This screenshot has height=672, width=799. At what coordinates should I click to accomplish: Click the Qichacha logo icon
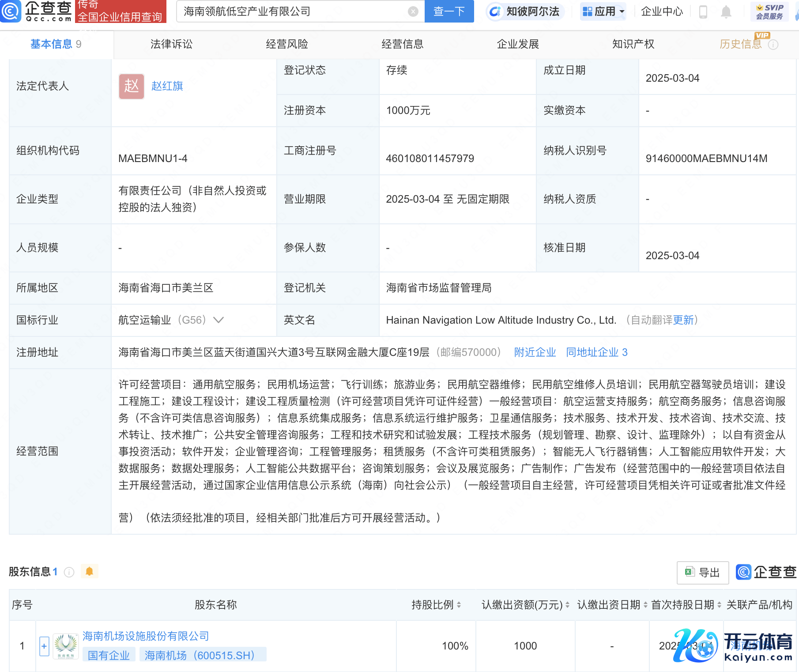coord(11,11)
